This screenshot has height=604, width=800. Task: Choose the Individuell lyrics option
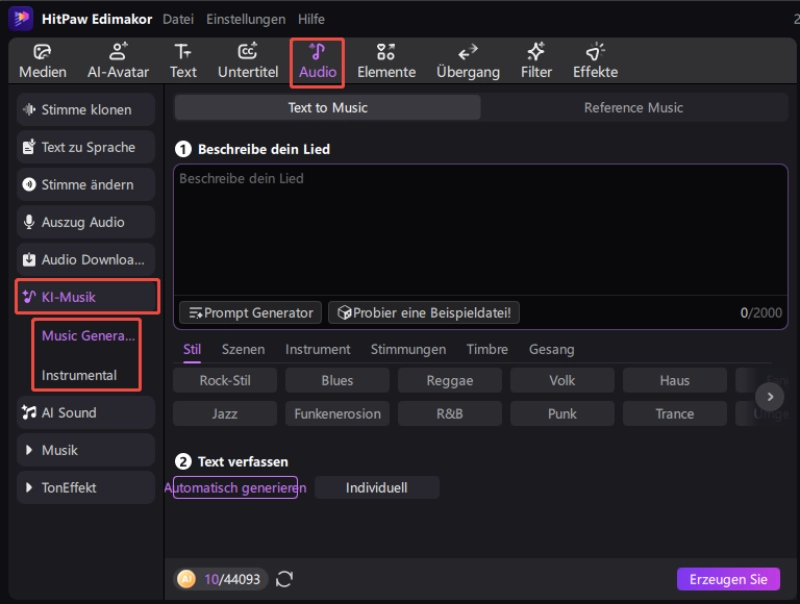(376, 488)
